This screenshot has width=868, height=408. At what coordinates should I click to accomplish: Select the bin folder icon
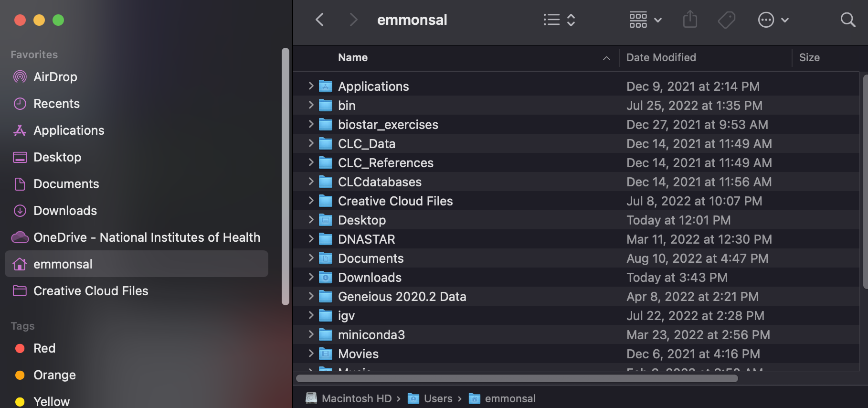(x=326, y=105)
